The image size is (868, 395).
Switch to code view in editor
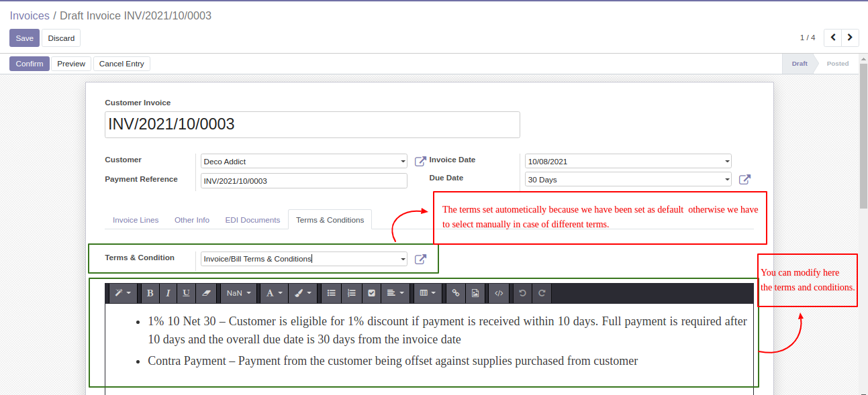(499, 293)
